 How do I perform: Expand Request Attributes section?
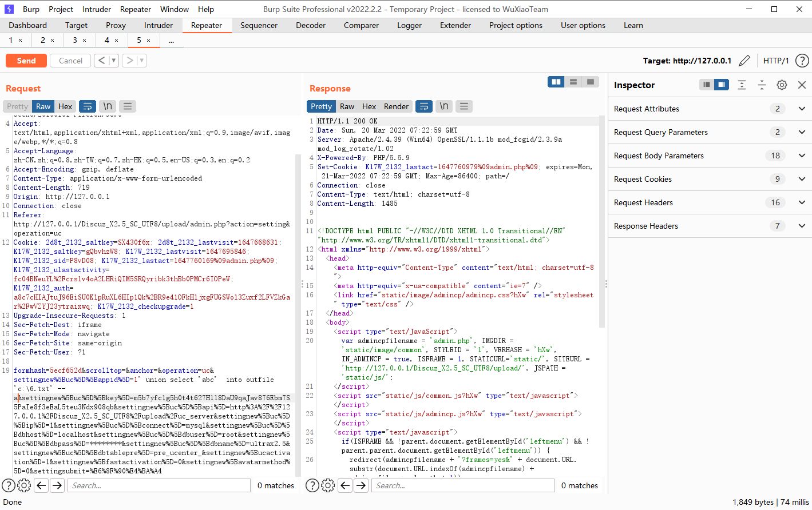802,109
